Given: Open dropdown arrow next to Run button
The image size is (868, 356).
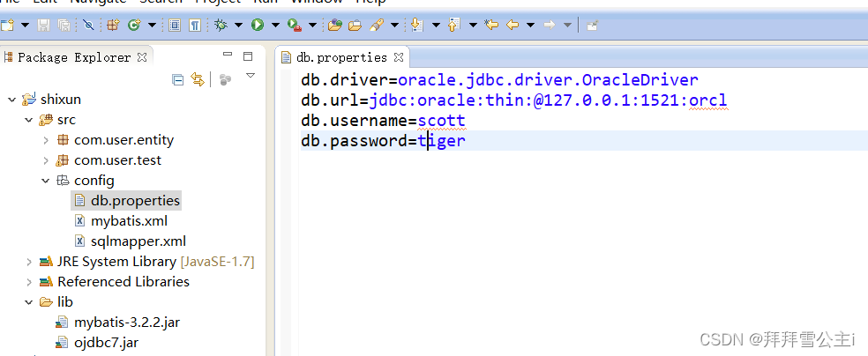Looking at the screenshot, I should coord(275,26).
